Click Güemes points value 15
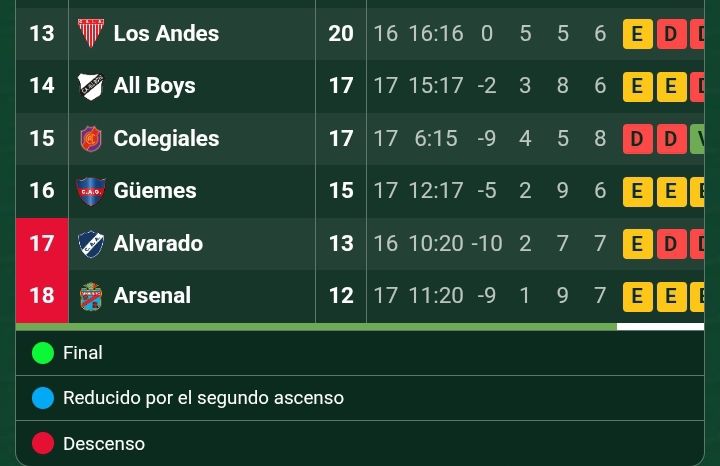Viewport: 720px width, 466px height. tap(341, 191)
